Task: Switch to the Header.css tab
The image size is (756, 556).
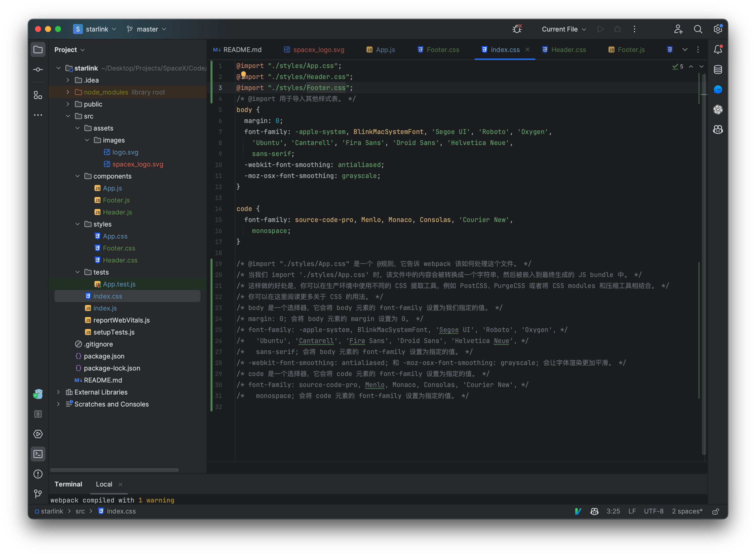Action: pos(568,49)
